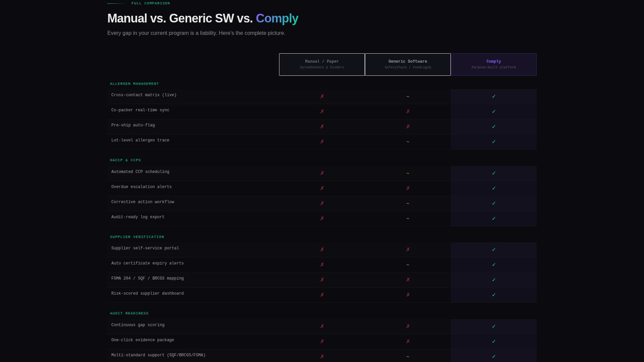The height and width of the screenshot is (362, 644).
Task: Click the Risk-scored supplier dashboard row label
Action: [148, 294]
